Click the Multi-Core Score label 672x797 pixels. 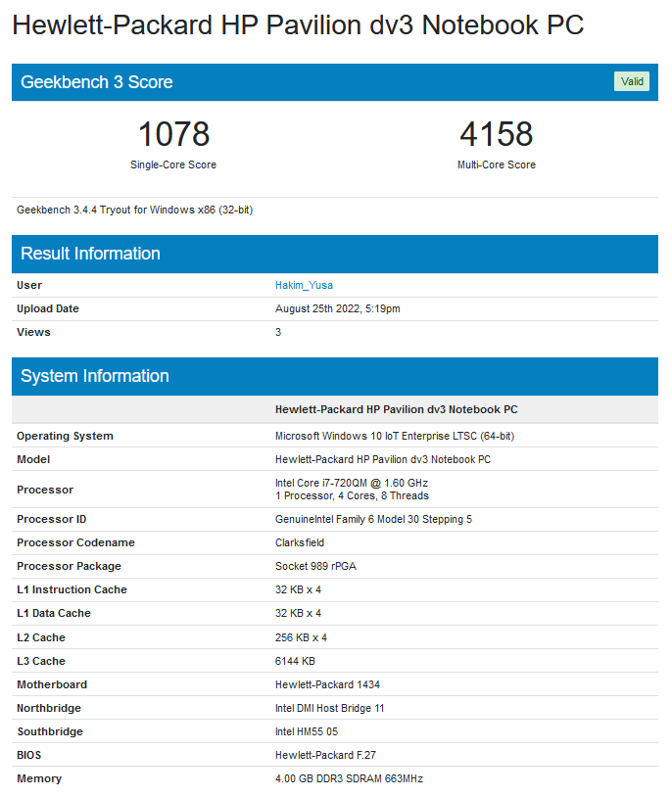click(496, 164)
